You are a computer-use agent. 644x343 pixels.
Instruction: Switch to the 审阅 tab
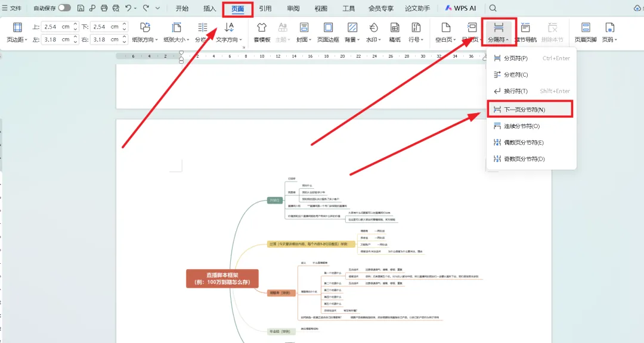(293, 8)
